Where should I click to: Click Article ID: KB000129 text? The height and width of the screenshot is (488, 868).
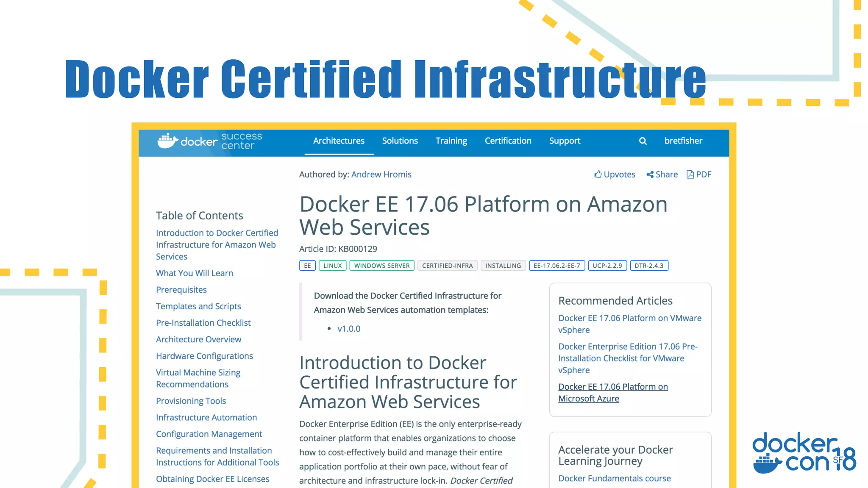click(x=338, y=249)
